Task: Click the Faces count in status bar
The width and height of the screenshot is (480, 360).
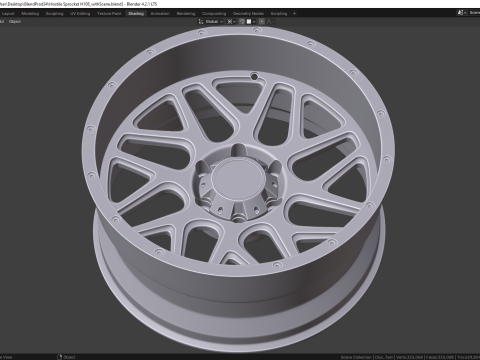Action: (x=440, y=357)
